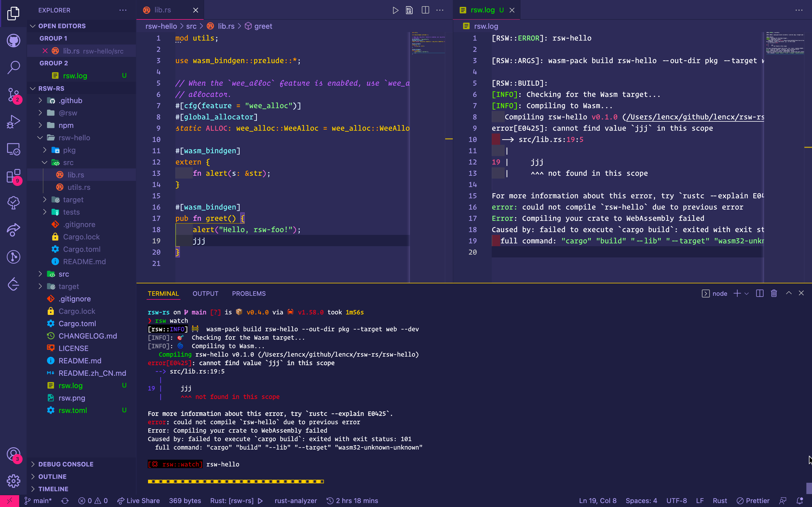
Task: Switch to the PROBLEMS tab
Action: 249,293
